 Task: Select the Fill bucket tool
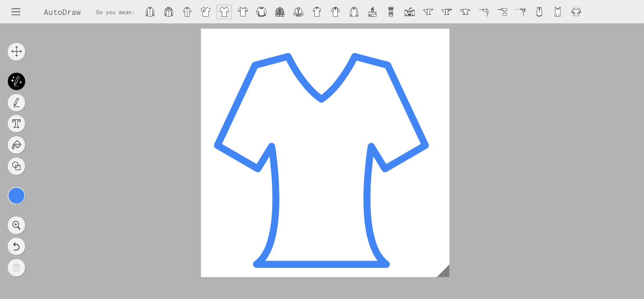pyautogui.click(x=16, y=145)
